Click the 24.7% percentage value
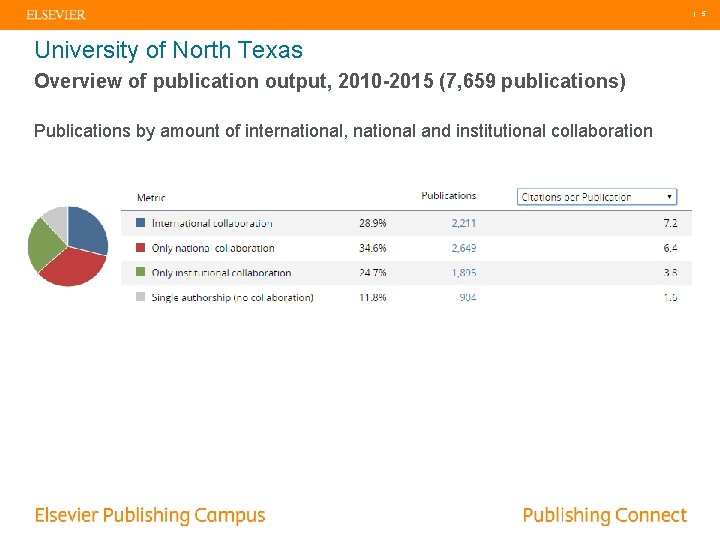 coord(372,273)
